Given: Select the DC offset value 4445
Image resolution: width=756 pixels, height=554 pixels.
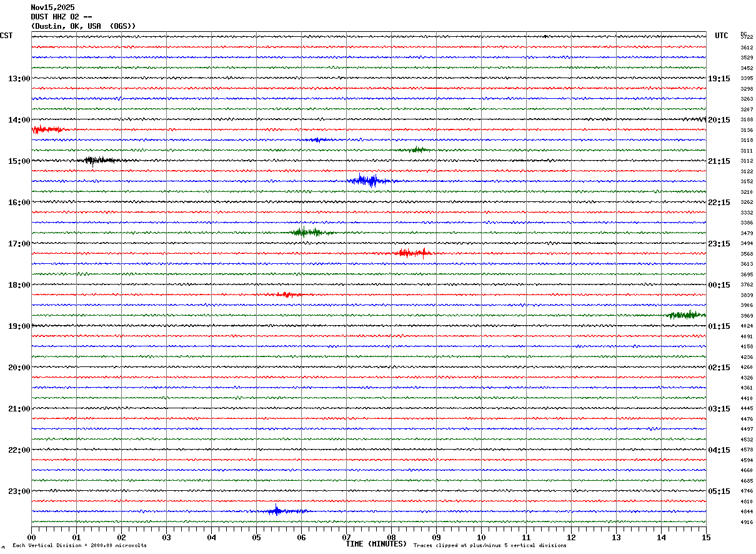Looking at the screenshot, I should click(747, 409).
